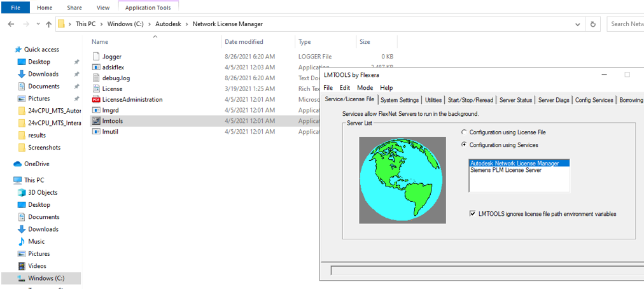The image size is (644, 289).
Task: Click the Up arrow navigation button
Action: [48, 24]
